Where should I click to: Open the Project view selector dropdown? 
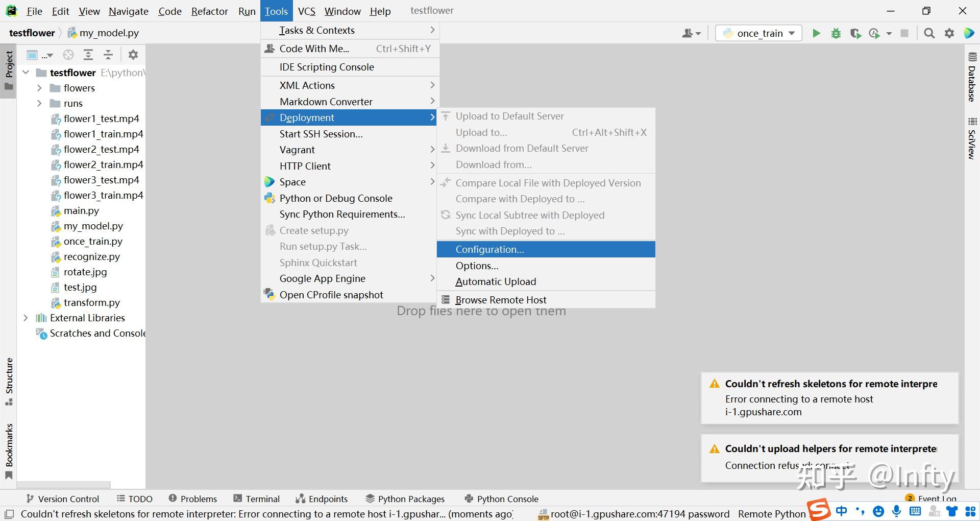pos(39,55)
